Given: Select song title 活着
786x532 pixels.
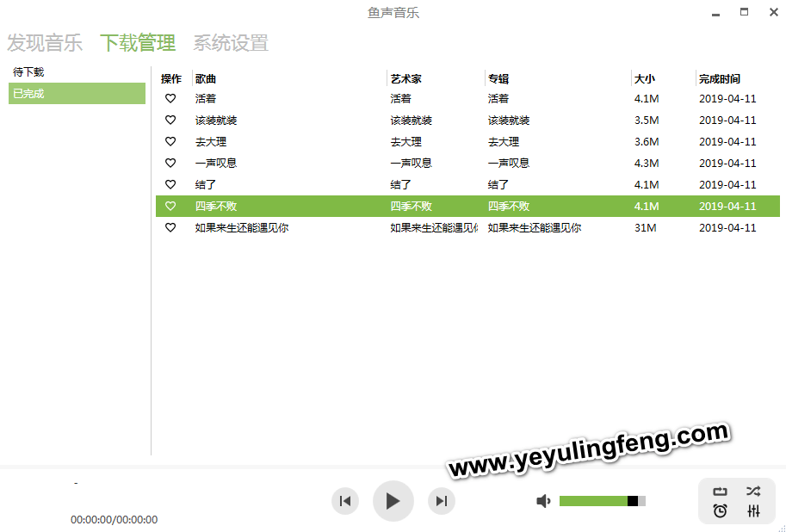Looking at the screenshot, I should point(206,99).
